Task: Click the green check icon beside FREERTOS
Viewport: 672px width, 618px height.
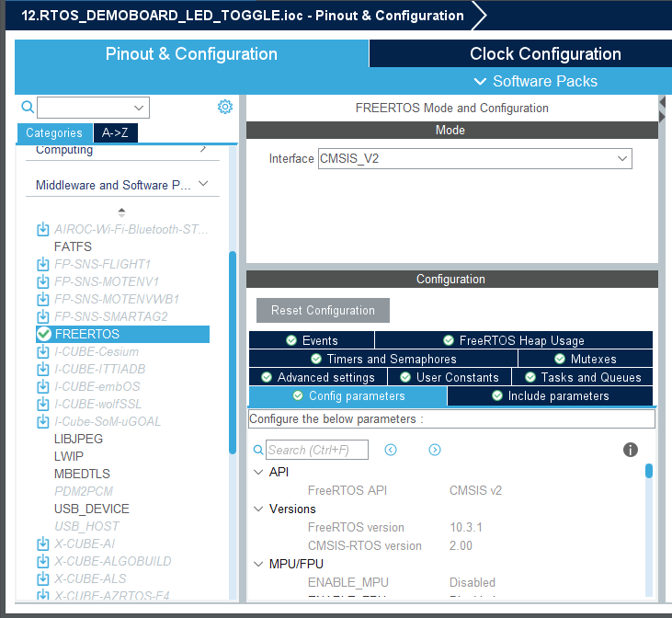Action: point(44,334)
